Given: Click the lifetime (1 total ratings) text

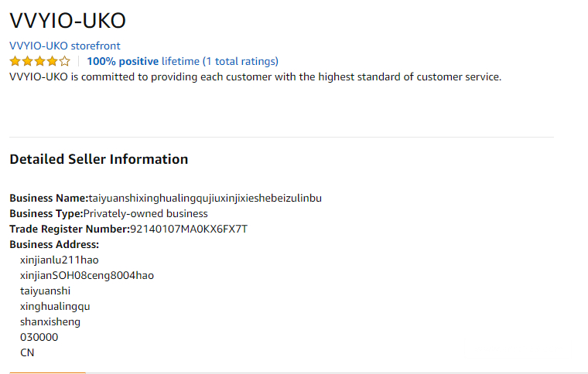Looking at the screenshot, I should click(x=220, y=61).
